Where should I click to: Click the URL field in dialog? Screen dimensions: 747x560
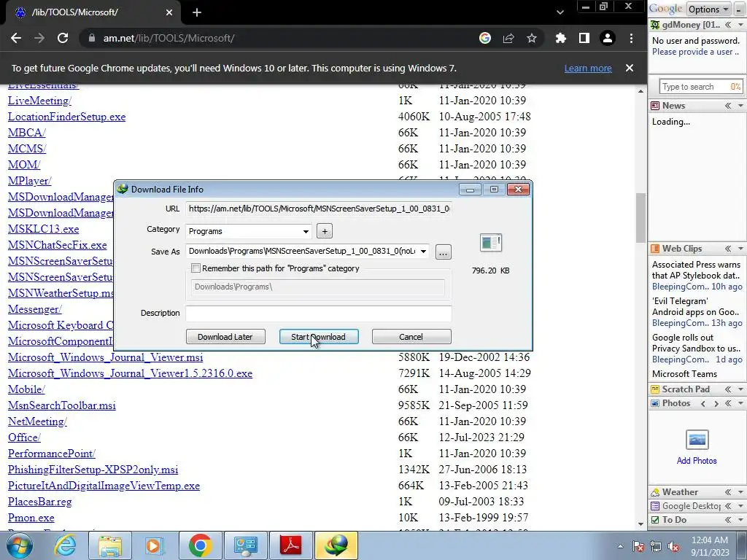tap(318, 209)
